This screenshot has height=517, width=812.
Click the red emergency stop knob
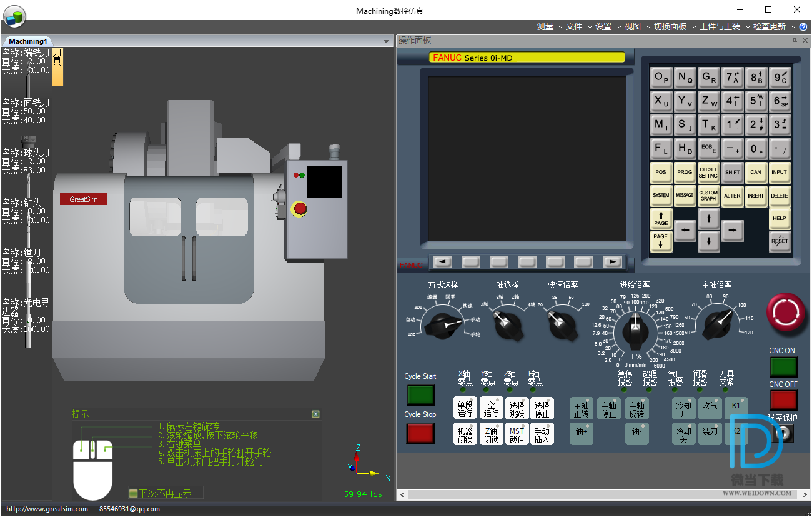coord(786,312)
